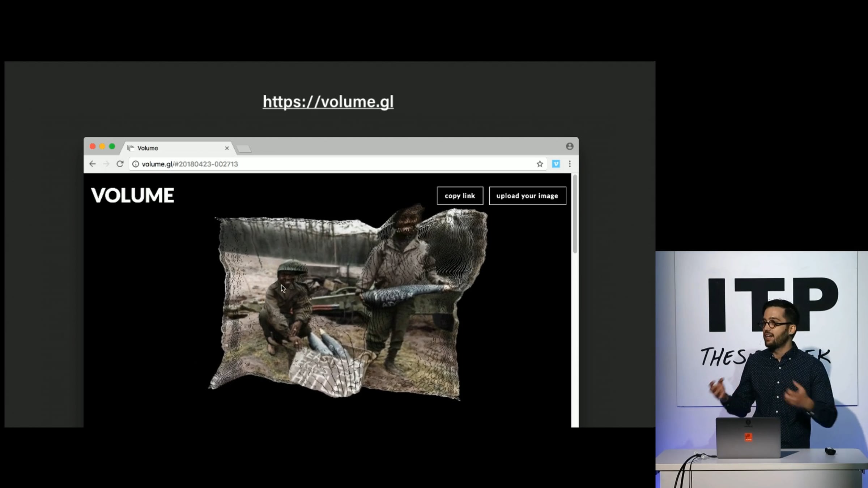Click the copy link button

(460, 196)
